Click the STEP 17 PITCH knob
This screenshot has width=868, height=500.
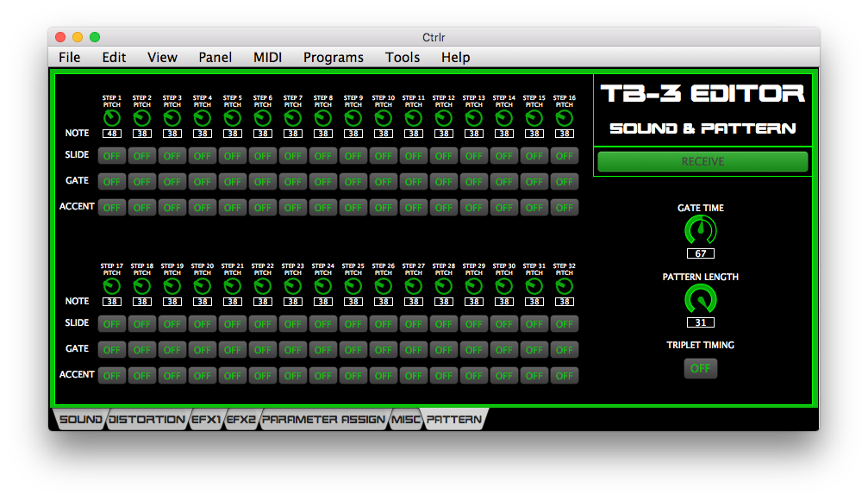click(x=111, y=284)
